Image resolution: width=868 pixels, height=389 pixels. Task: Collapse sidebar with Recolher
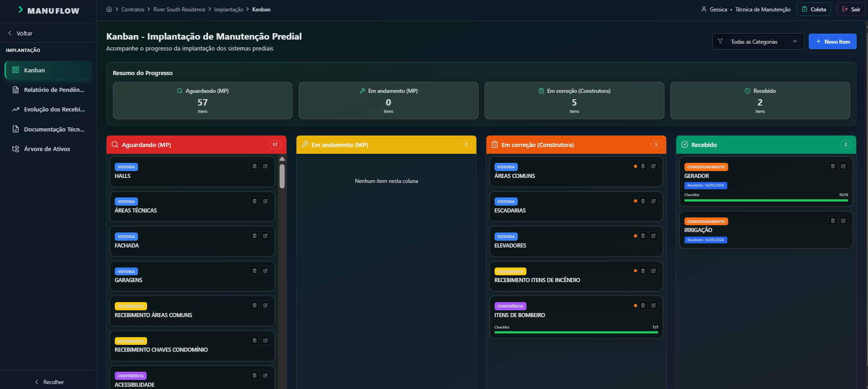[x=49, y=382]
